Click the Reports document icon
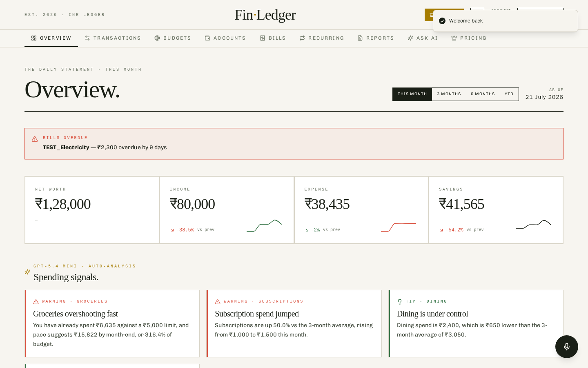 pyautogui.click(x=360, y=38)
